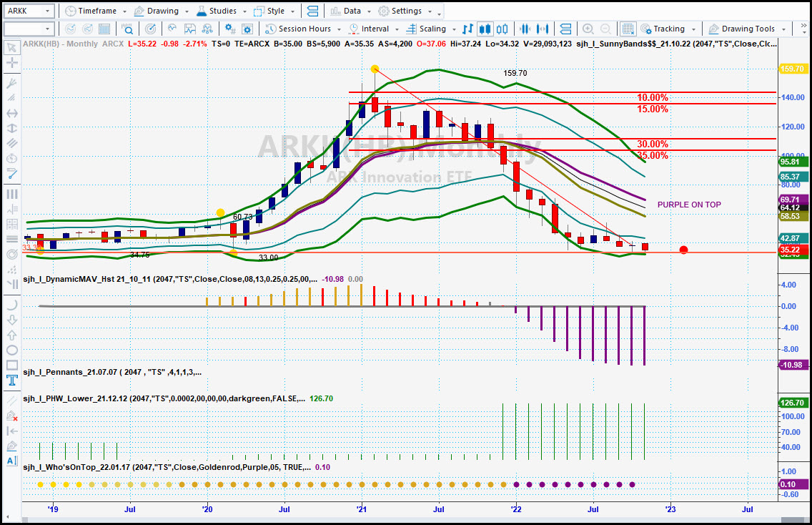The height and width of the screenshot is (525, 812).
Task: Switch chart to hollow candlestick style
Action: (502, 29)
